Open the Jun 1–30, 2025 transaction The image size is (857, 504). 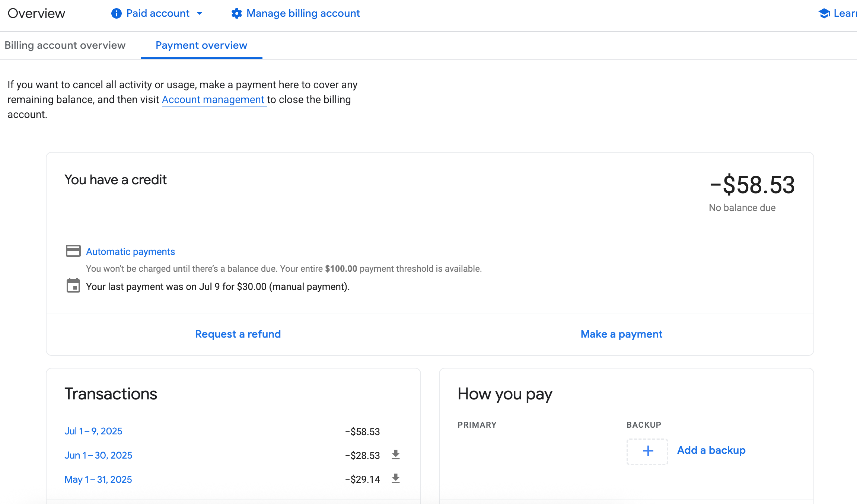pyautogui.click(x=98, y=455)
